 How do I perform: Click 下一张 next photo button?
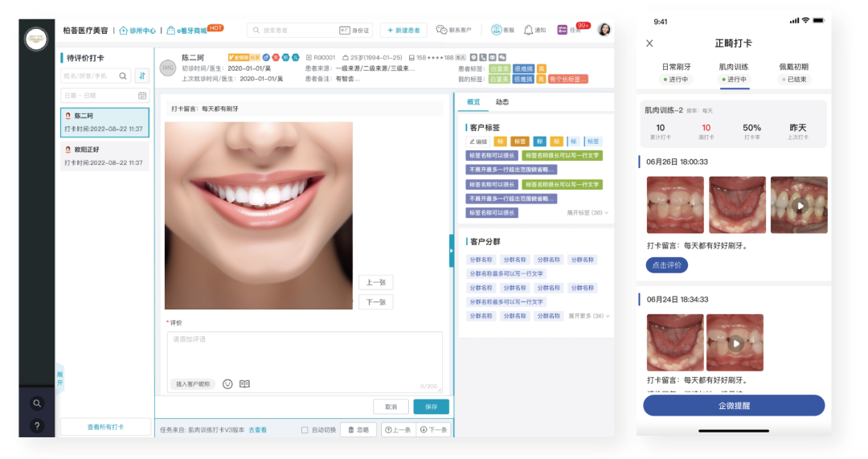coord(376,301)
